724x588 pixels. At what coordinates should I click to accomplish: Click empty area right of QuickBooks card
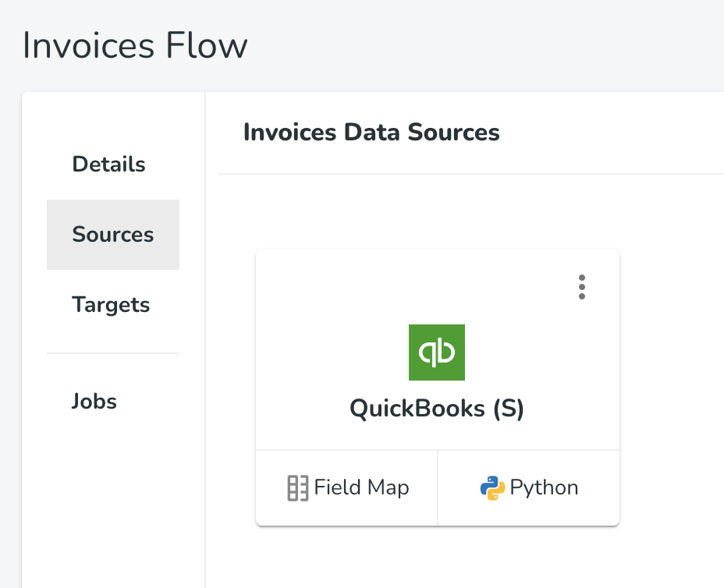click(x=671, y=374)
